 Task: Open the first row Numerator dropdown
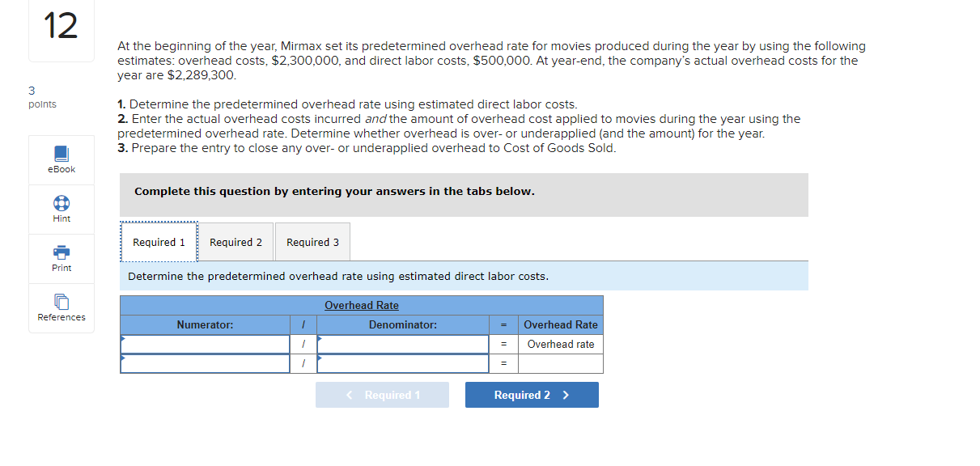pyautogui.click(x=205, y=343)
